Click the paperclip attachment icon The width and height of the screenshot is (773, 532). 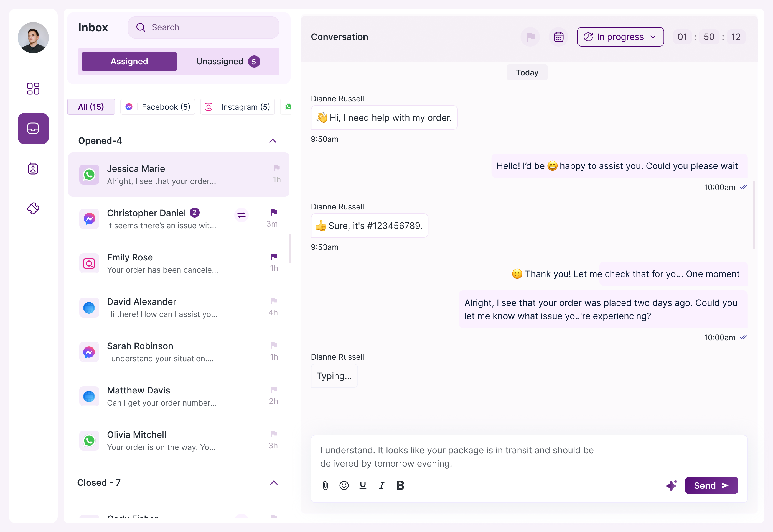326,486
